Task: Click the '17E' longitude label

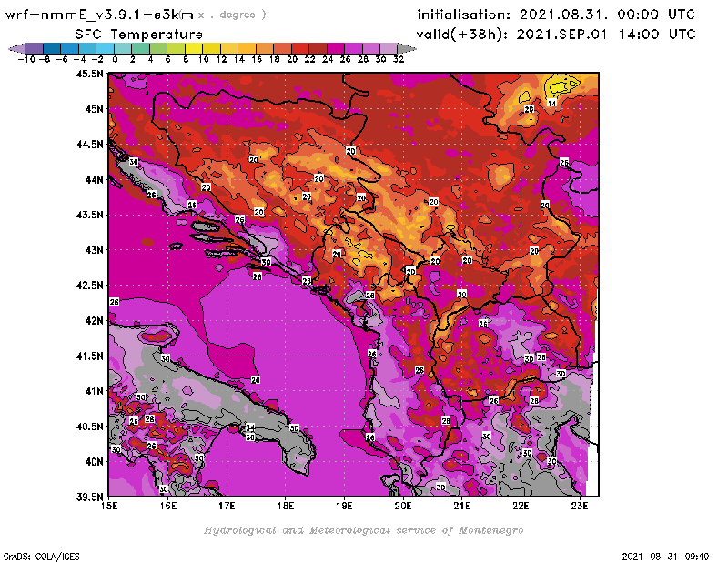Action: [227, 506]
